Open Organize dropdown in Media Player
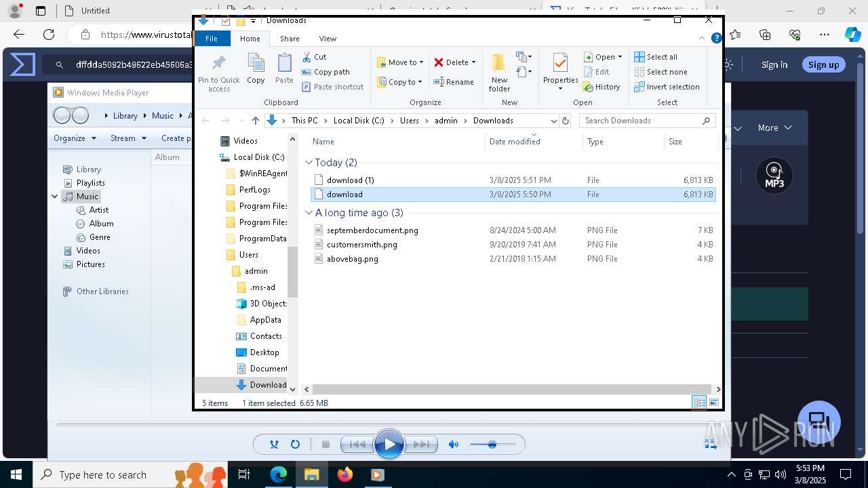868x488 pixels. click(x=75, y=138)
